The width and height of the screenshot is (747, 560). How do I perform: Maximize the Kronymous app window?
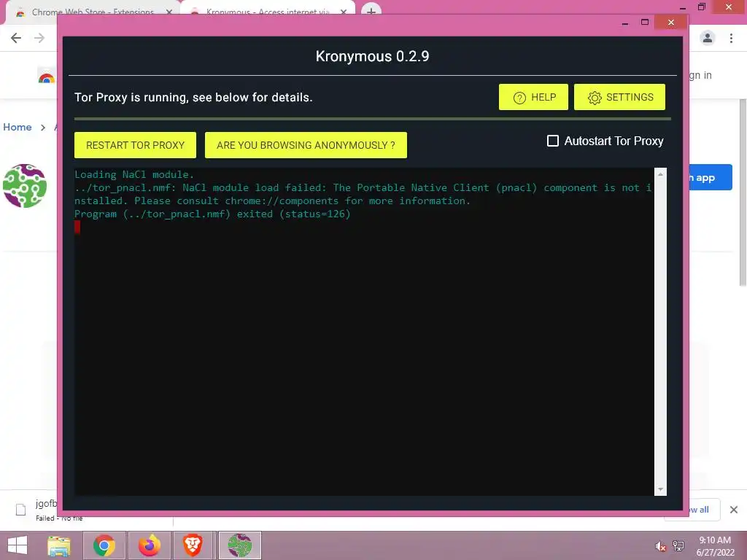645,23
